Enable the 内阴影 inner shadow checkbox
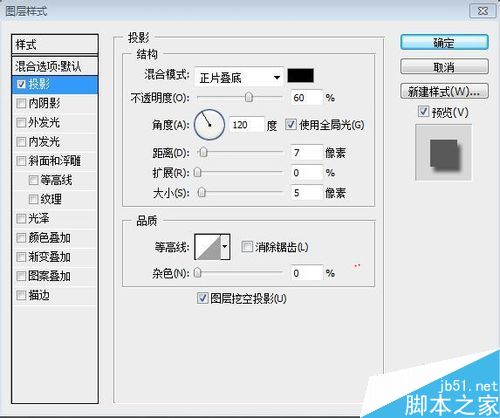500x418 pixels. [x=21, y=103]
